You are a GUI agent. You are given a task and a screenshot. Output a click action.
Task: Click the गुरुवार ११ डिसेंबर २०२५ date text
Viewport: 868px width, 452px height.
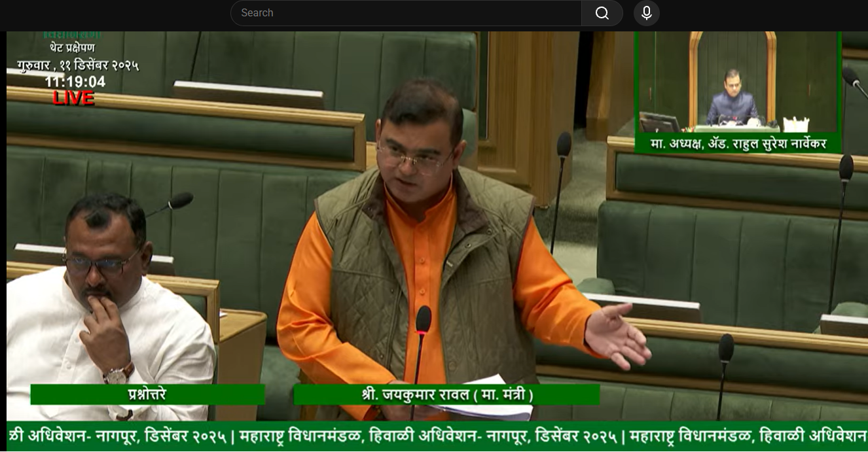pos(78,65)
